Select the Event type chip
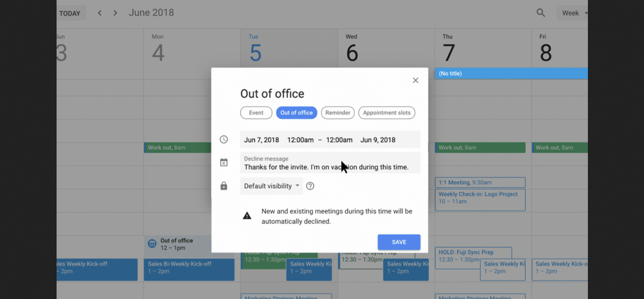644x299 pixels. [256, 113]
